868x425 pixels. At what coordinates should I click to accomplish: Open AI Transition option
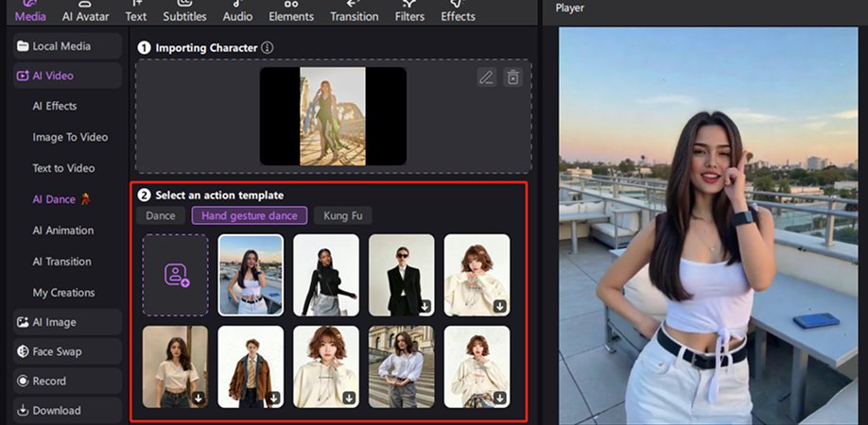point(61,262)
